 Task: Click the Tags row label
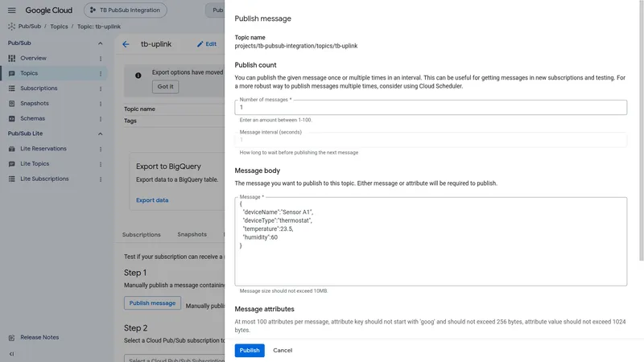pyautogui.click(x=130, y=121)
